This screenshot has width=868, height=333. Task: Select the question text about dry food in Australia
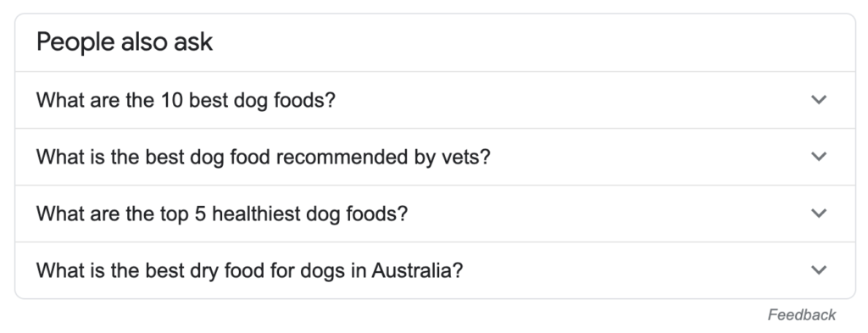click(250, 271)
